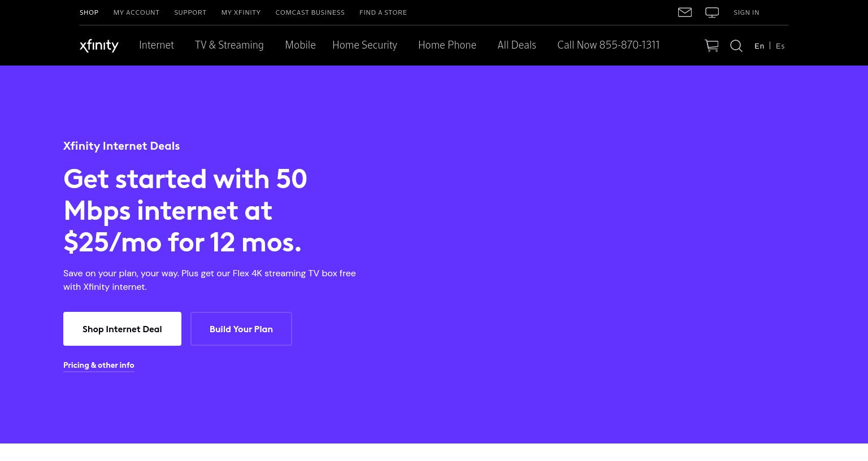
Task: Open the All Deals menu
Action: click(x=517, y=45)
